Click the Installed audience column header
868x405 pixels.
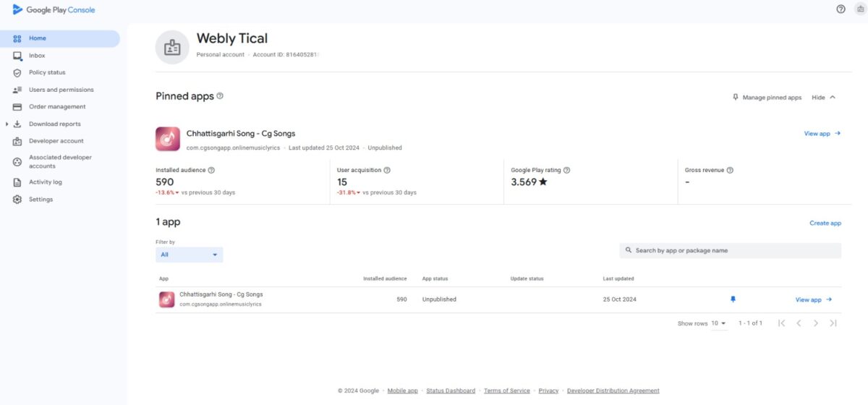(385, 278)
